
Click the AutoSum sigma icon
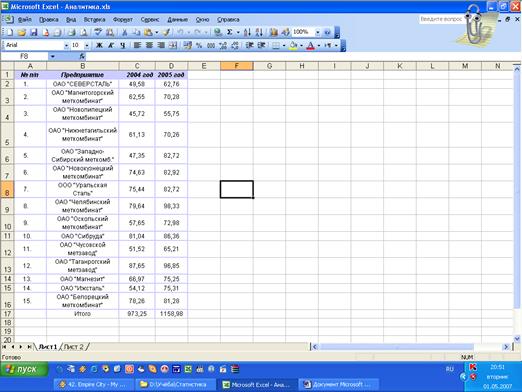tap(230, 32)
